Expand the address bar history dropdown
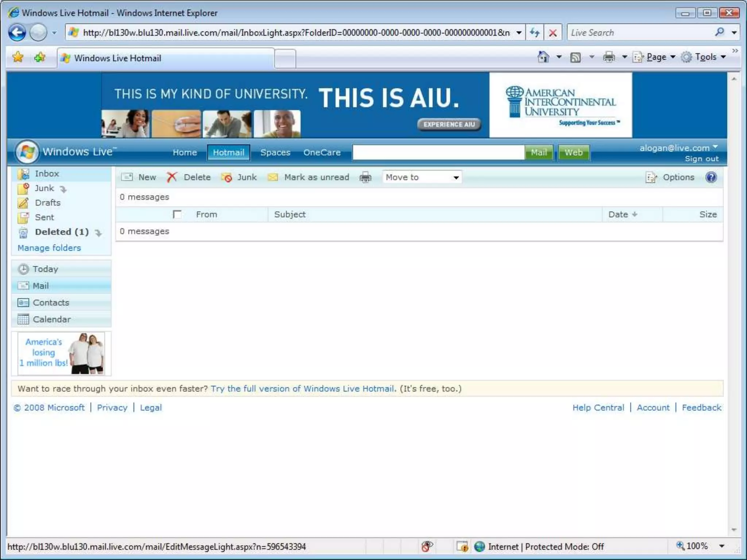Screen dimensions: 747x560 point(519,33)
